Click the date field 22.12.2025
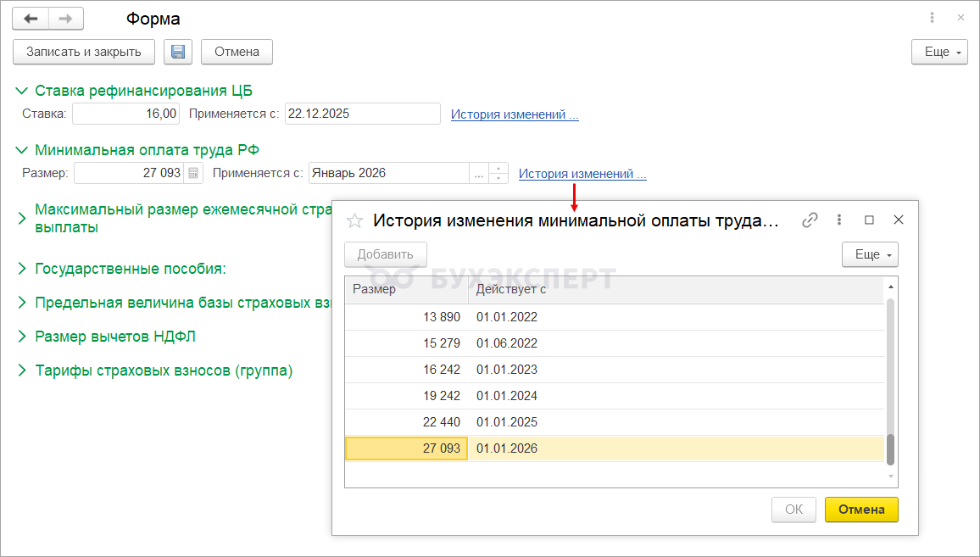The image size is (980, 557). (x=363, y=114)
